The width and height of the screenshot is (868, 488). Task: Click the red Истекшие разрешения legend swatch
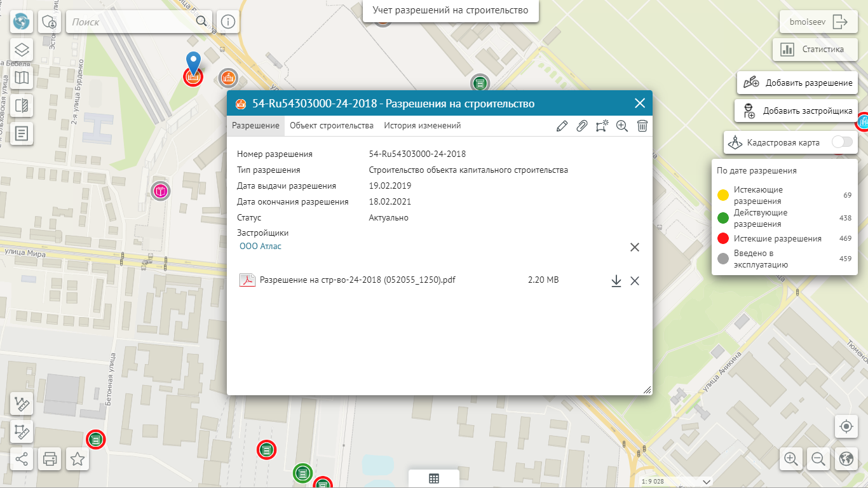coord(722,239)
